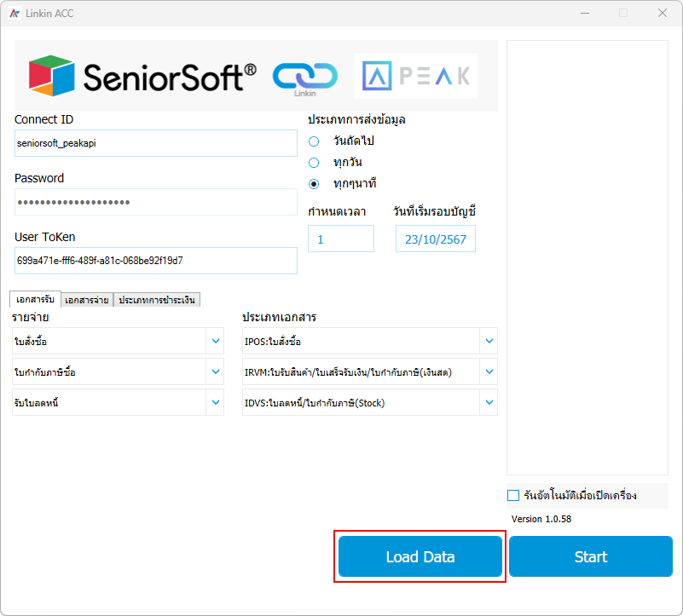The width and height of the screenshot is (683, 616).
Task: Click the Linkin ACC title bar icon
Action: (14, 14)
